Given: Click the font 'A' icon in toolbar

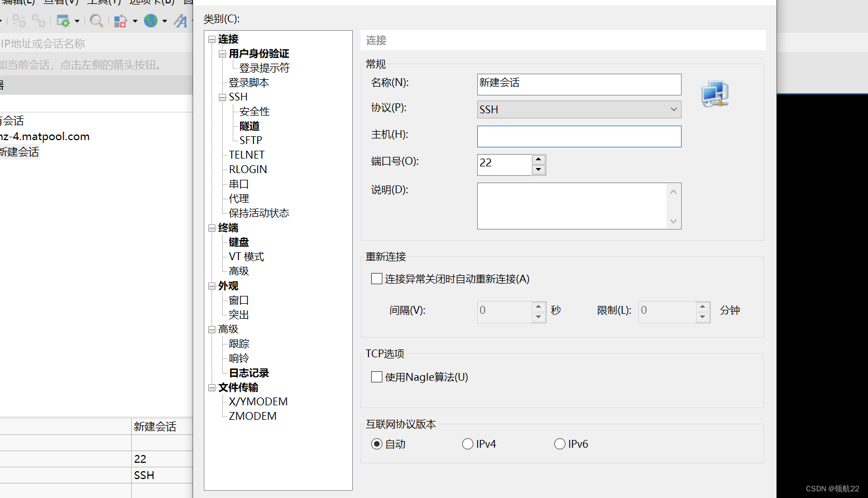Looking at the screenshot, I should pyautogui.click(x=181, y=21).
